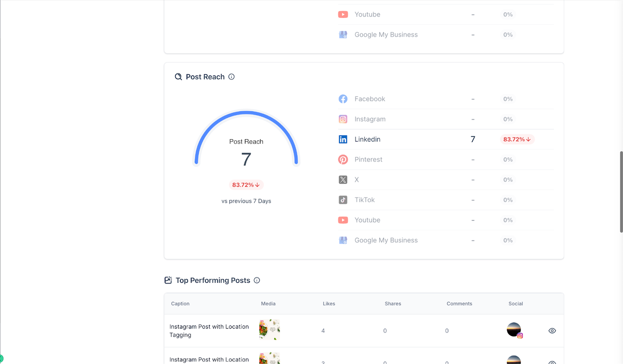Open the first post's media thumbnail

[270, 330]
